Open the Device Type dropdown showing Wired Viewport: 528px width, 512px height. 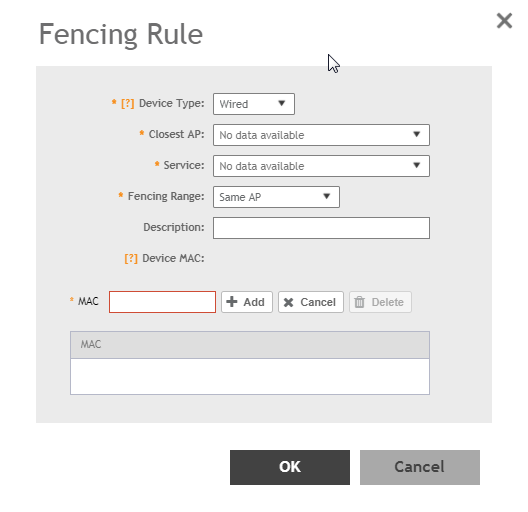[254, 104]
